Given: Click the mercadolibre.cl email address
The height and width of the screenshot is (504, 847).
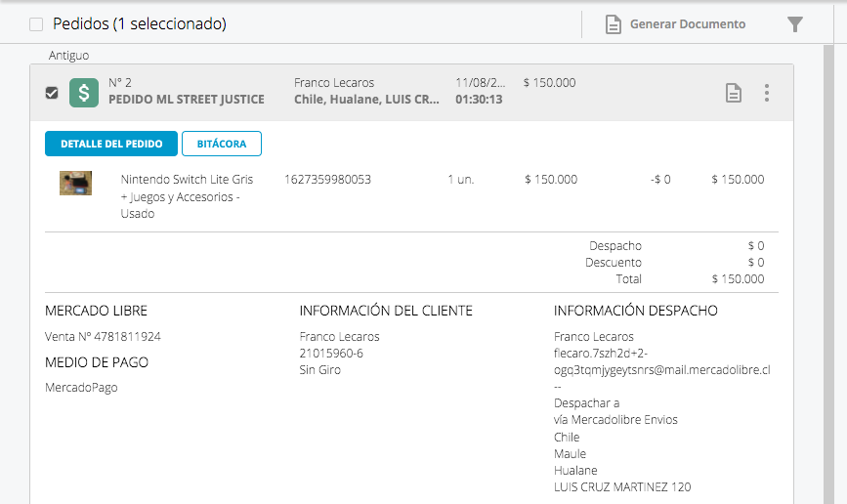Looking at the screenshot, I should pos(661,361).
